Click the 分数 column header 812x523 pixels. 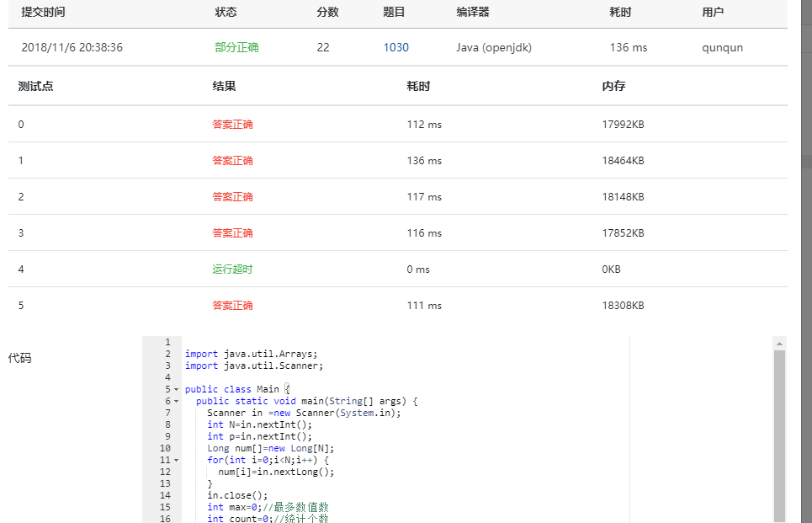tap(327, 12)
